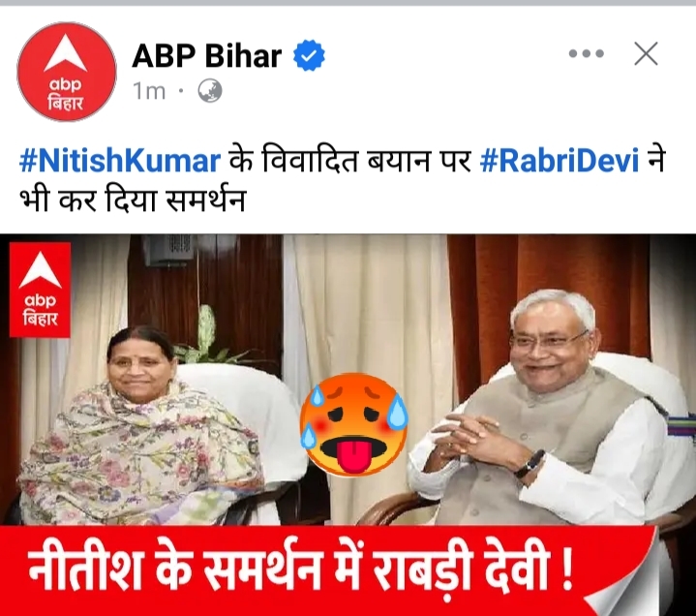Click the hot face emoji sticker
The width and height of the screenshot is (696, 616).
[x=353, y=425]
